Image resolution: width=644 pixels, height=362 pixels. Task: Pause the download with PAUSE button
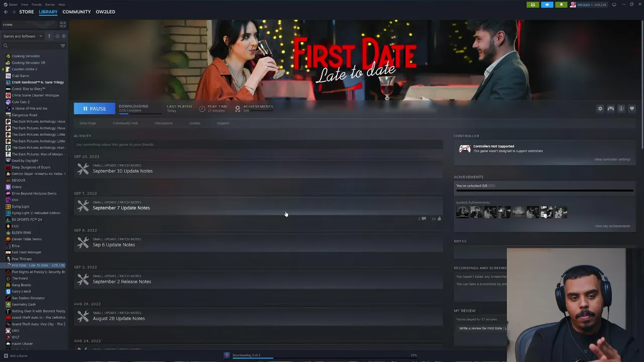[x=94, y=109]
